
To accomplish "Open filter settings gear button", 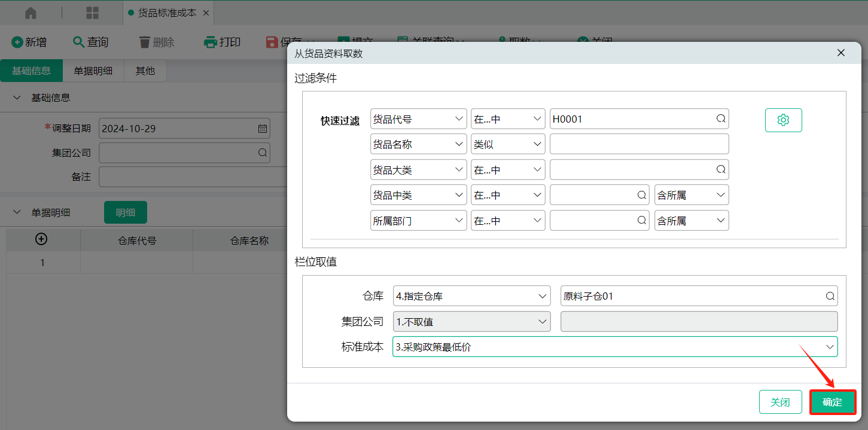I will point(783,120).
